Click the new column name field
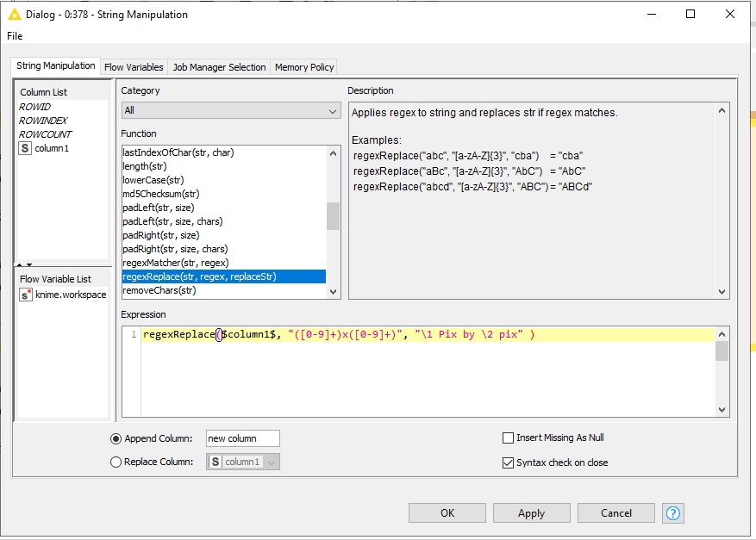 coord(242,438)
